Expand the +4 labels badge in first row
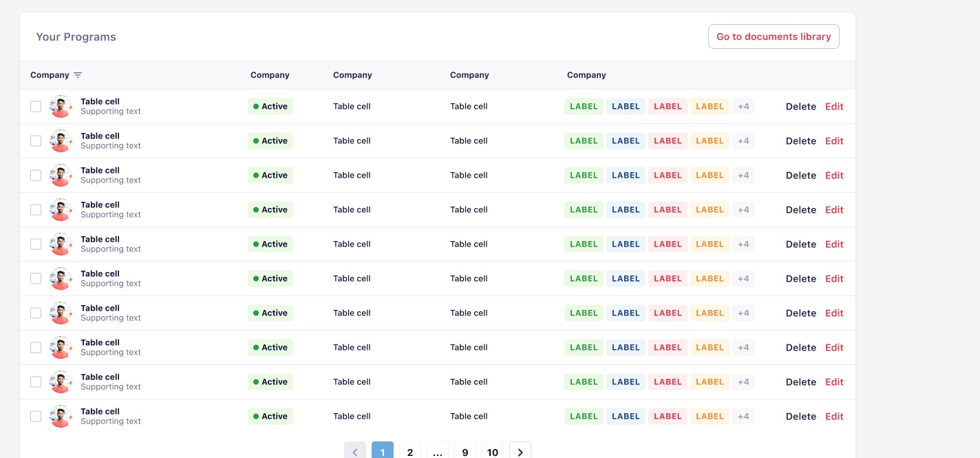The width and height of the screenshot is (980, 458). (x=743, y=107)
